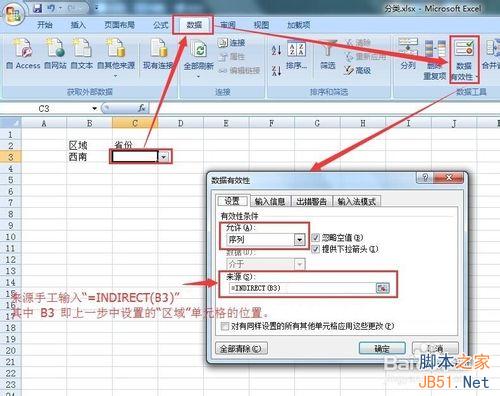Click Reapply (重新应用) filter

365,56
